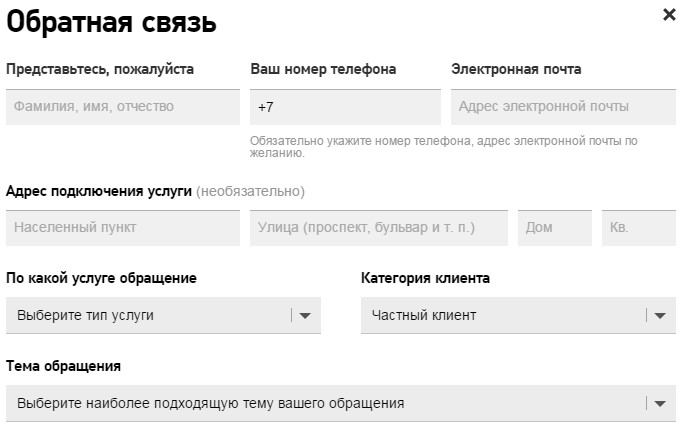This screenshot has height=431, width=681.
Task: Click the Улица street address field
Action: (378, 228)
